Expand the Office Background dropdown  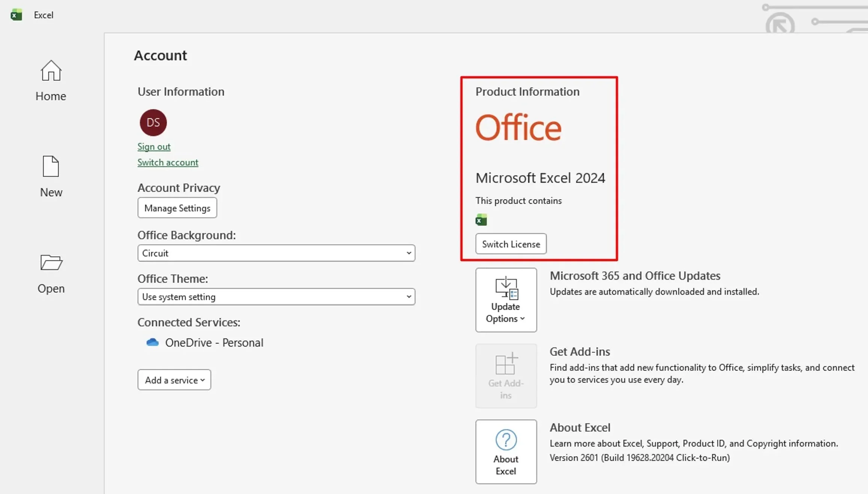[276, 253]
